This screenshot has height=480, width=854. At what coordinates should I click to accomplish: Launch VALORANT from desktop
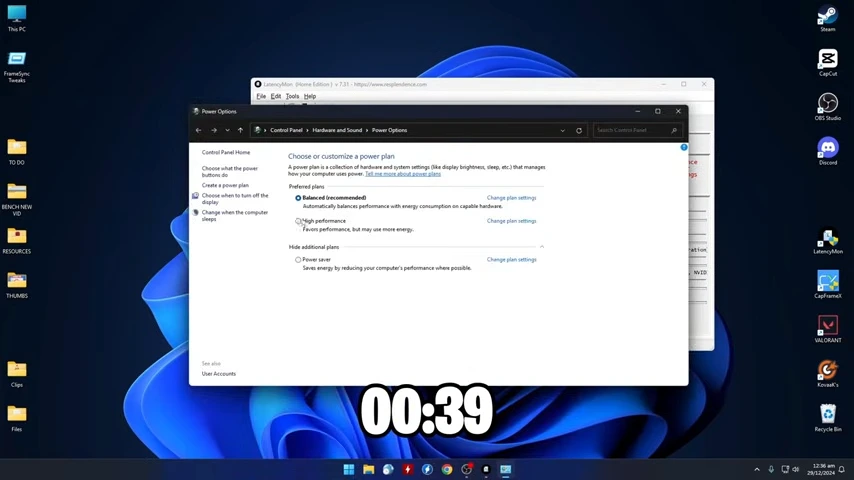[x=827, y=329]
